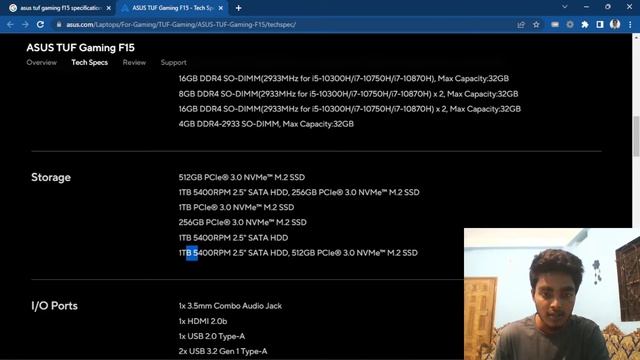Image resolution: width=640 pixels, height=360 pixels.
Task: Open a new browser tab
Action: (x=238, y=8)
